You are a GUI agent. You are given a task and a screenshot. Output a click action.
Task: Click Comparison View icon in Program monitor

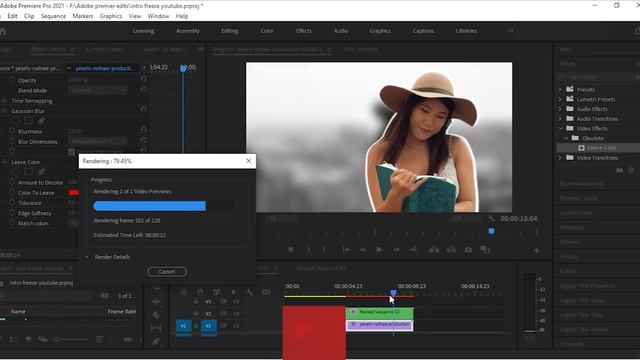(485, 249)
